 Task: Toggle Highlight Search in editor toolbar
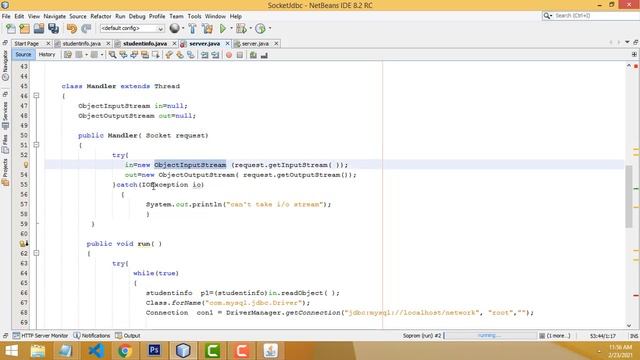coord(144,55)
